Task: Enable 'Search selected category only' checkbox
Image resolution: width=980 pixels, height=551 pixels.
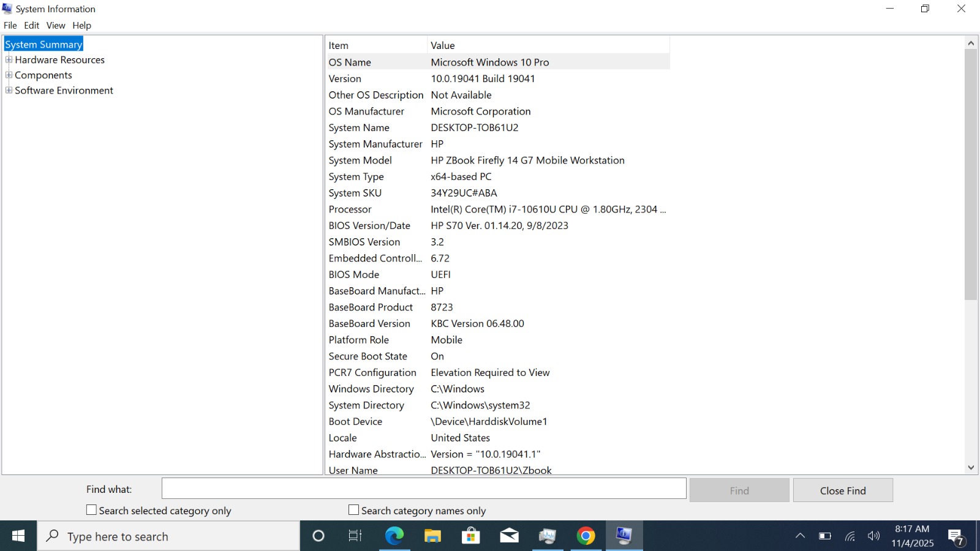Action: pos(92,510)
